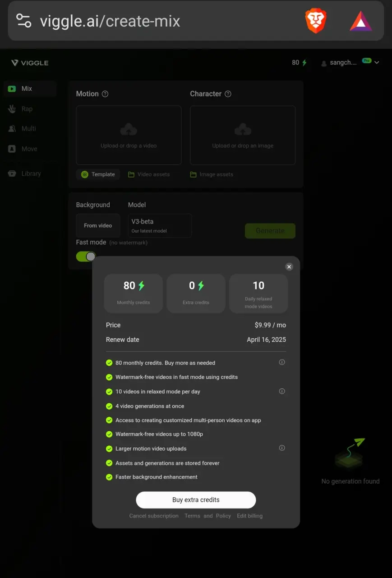This screenshot has width=392, height=578.
Task: Click info icon beside 80 monthly credits
Action: click(282, 362)
